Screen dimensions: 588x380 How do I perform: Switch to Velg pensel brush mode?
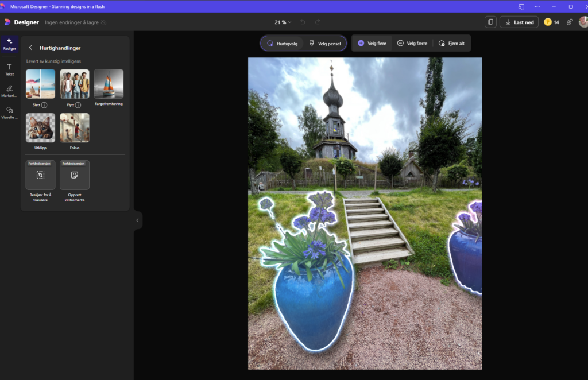coord(325,44)
